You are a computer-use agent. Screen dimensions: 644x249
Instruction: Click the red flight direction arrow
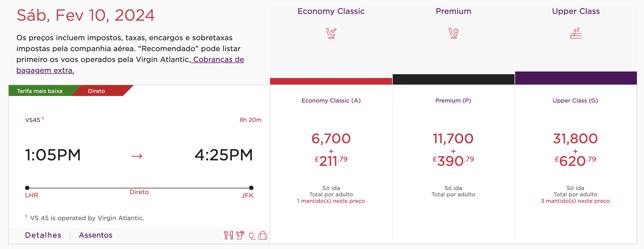click(137, 156)
